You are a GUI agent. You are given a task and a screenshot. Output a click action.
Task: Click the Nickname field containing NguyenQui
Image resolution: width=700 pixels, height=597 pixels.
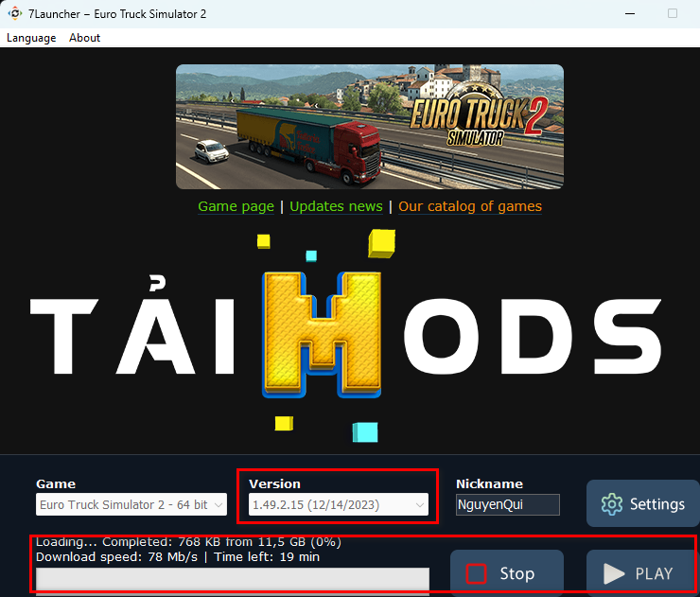click(508, 504)
